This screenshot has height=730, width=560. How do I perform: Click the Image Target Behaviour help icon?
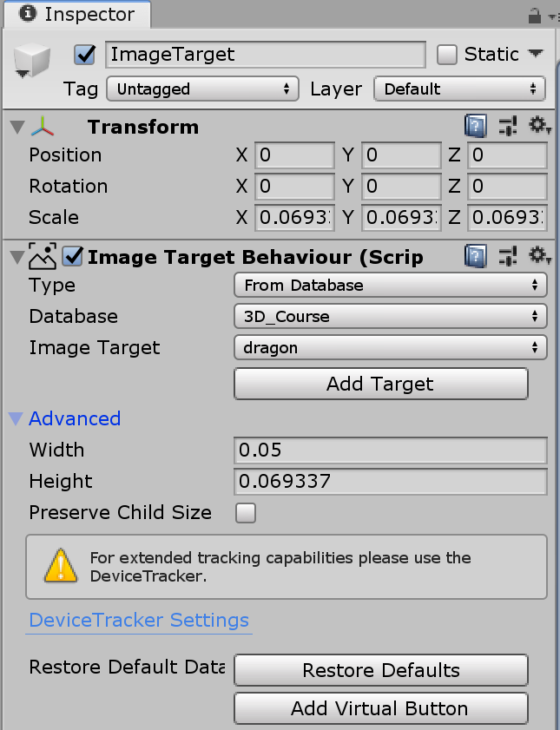click(x=475, y=256)
